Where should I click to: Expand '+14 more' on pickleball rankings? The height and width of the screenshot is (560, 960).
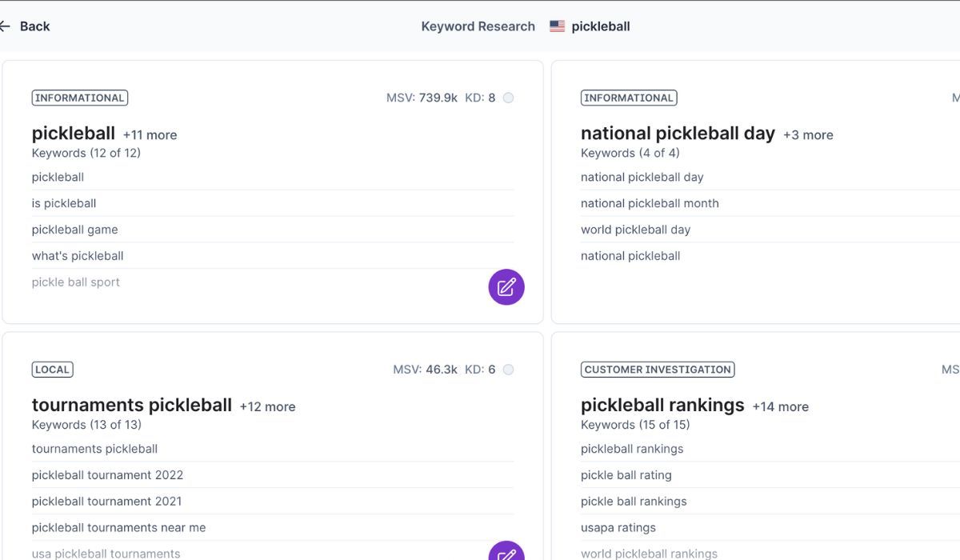[x=780, y=407]
